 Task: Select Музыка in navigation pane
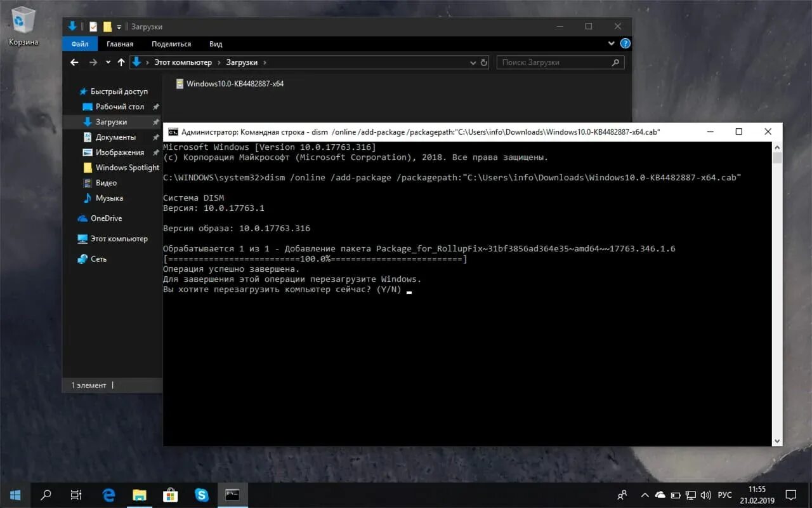pos(104,198)
